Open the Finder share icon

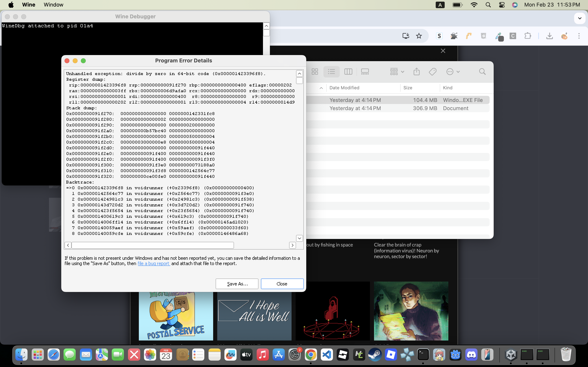point(416,72)
